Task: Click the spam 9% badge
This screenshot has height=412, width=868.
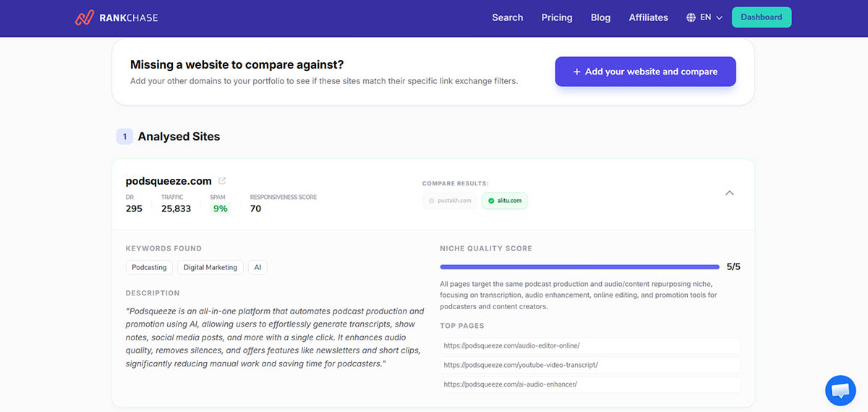Action: point(220,209)
